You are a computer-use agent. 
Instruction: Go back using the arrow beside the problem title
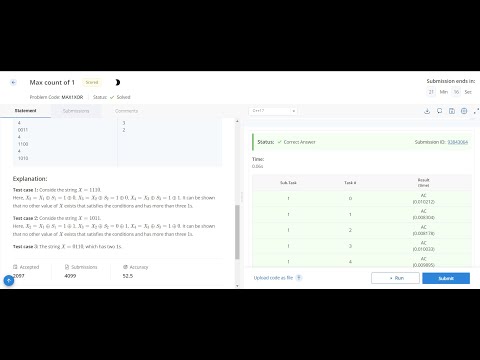coord(13,82)
